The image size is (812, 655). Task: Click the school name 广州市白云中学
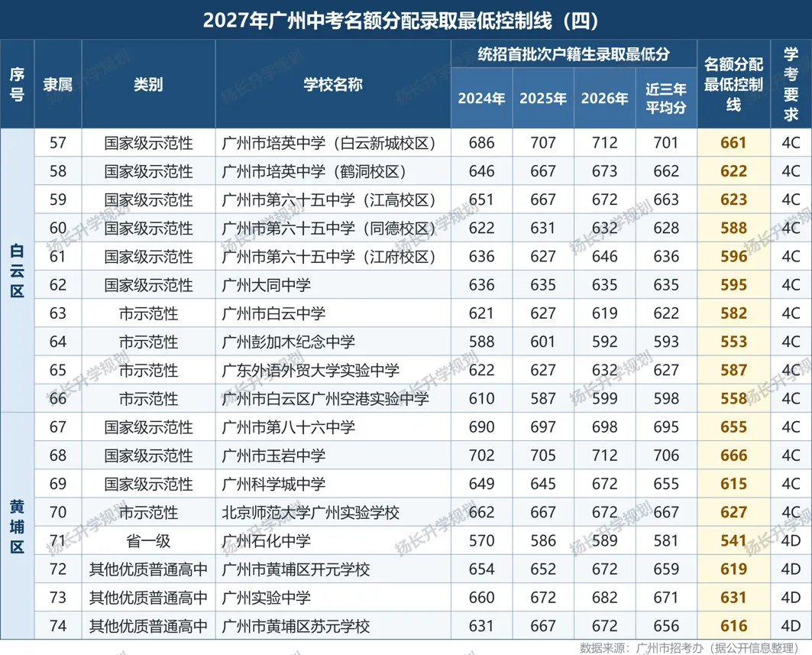(x=273, y=313)
